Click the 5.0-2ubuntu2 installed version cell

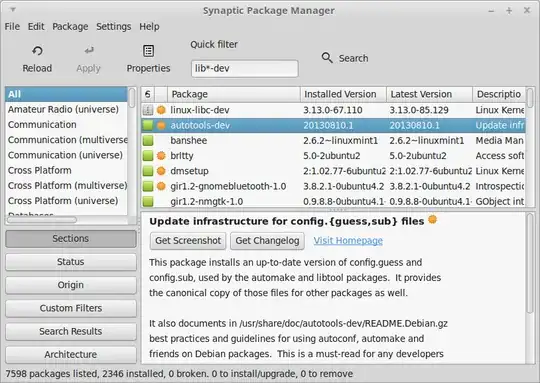332,156
